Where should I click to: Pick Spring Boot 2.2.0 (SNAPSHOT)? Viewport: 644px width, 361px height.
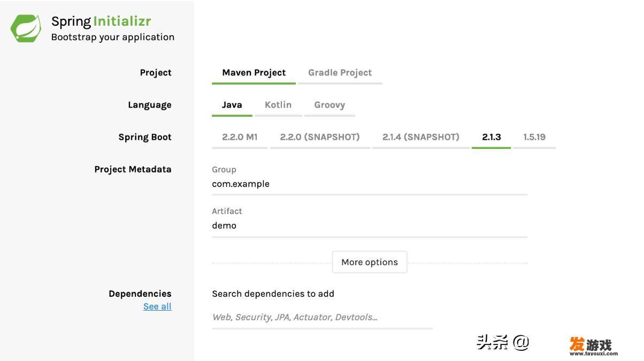[320, 137]
